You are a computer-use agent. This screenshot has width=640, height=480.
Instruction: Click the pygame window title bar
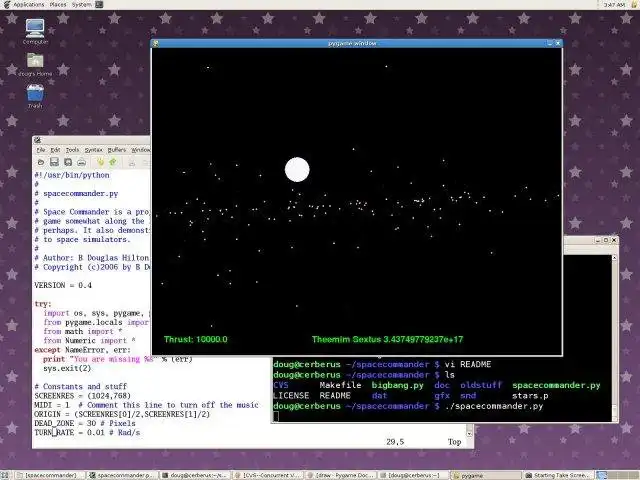(x=352, y=43)
